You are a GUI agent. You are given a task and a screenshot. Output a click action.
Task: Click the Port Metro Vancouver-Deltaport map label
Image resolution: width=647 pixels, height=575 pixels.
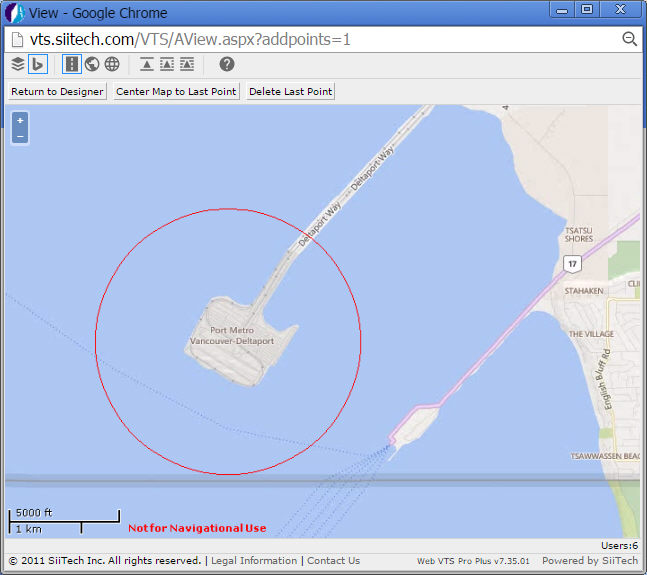point(231,336)
